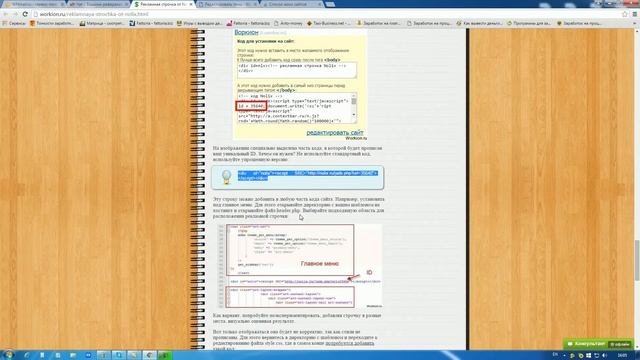Open the Игры с выводом де... bookmark
Viewport: 640px width, 360px height.
coord(199,23)
